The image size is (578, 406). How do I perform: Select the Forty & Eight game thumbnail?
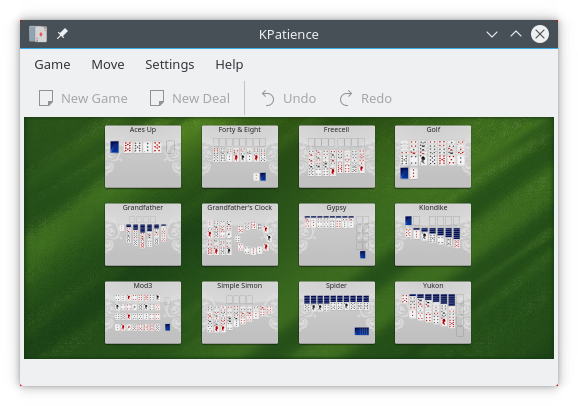(x=240, y=157)
